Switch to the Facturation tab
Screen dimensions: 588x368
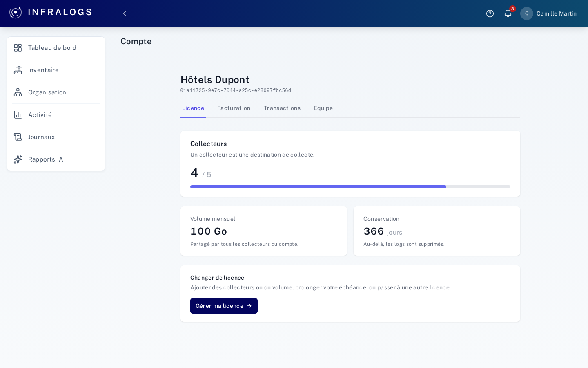234,108
